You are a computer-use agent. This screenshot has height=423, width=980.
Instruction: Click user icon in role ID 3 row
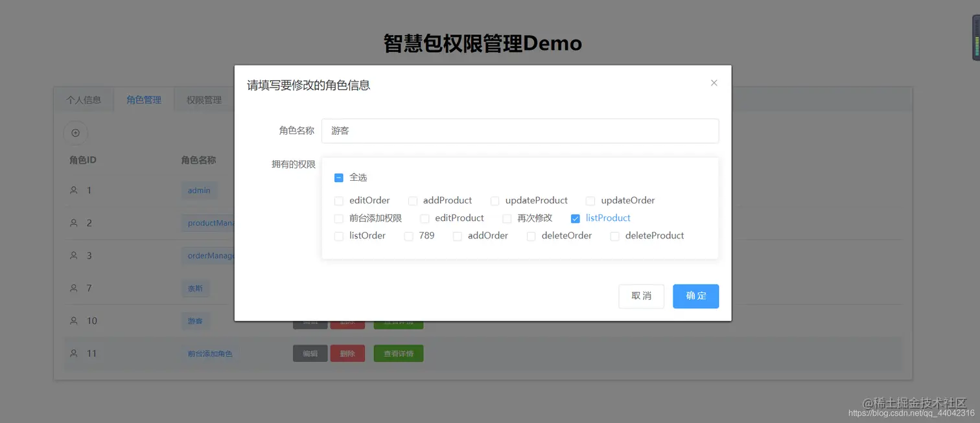(73, 255)
